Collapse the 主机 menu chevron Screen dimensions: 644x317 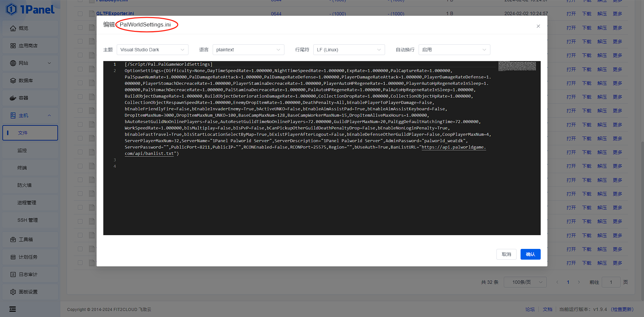click(49, 115)
